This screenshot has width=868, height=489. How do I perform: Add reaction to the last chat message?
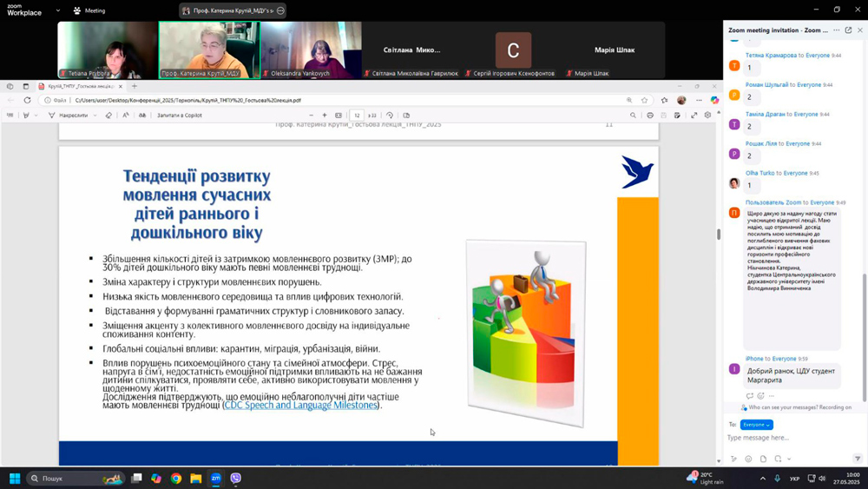click(x=750, y=396)
